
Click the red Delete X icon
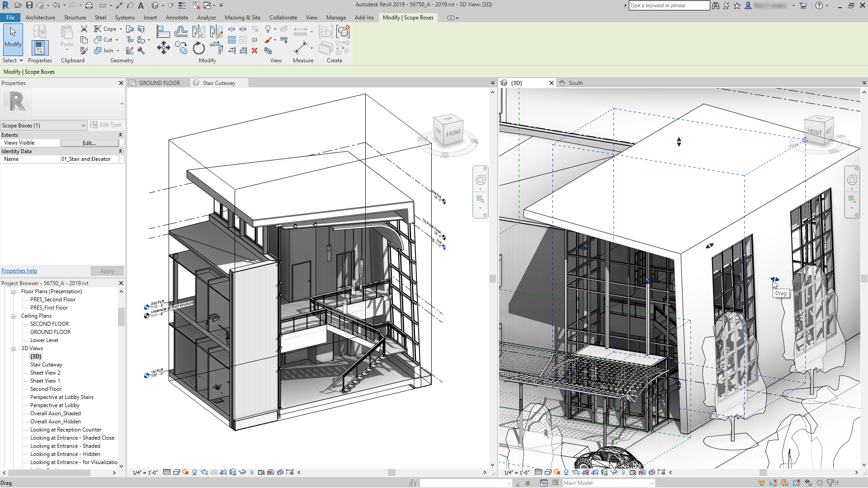click(x=255, y=51)
